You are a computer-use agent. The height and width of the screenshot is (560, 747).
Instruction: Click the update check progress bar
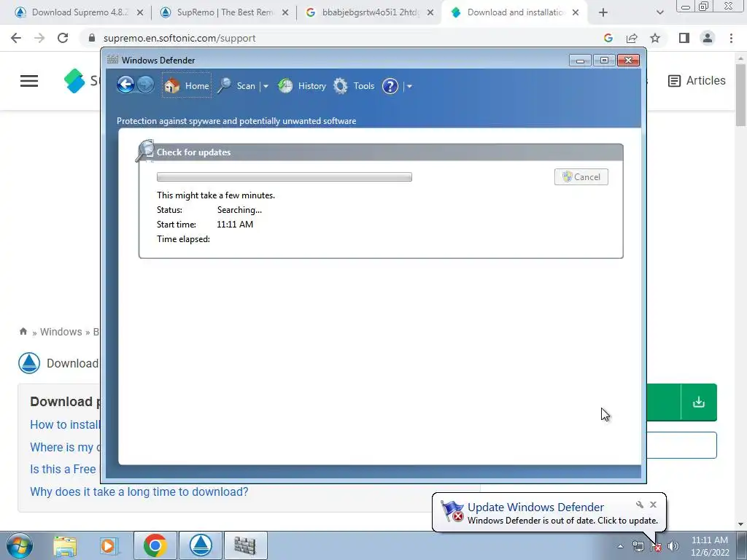(285, 176)
